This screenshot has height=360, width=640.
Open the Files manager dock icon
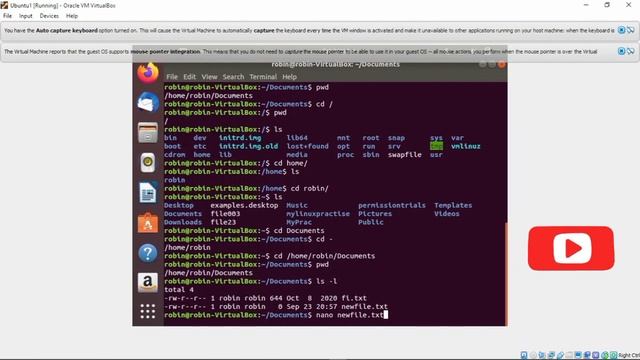148,132
